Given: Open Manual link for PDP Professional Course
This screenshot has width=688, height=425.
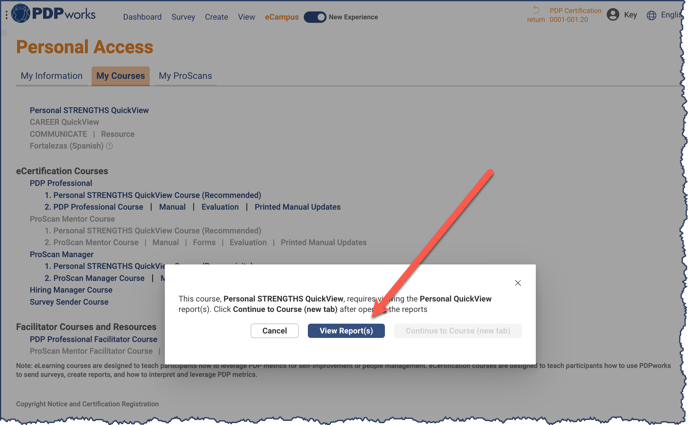Looking at the screenshot, I should tap(172, 207).
